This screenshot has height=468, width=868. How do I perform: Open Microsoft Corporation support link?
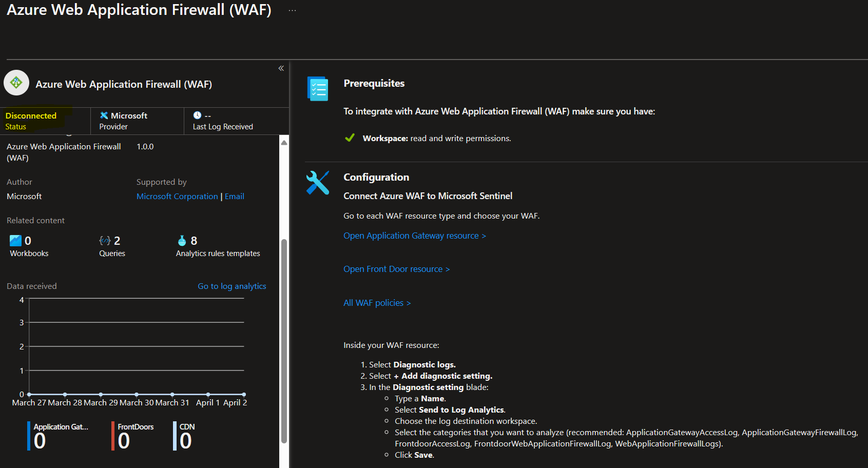177,197
